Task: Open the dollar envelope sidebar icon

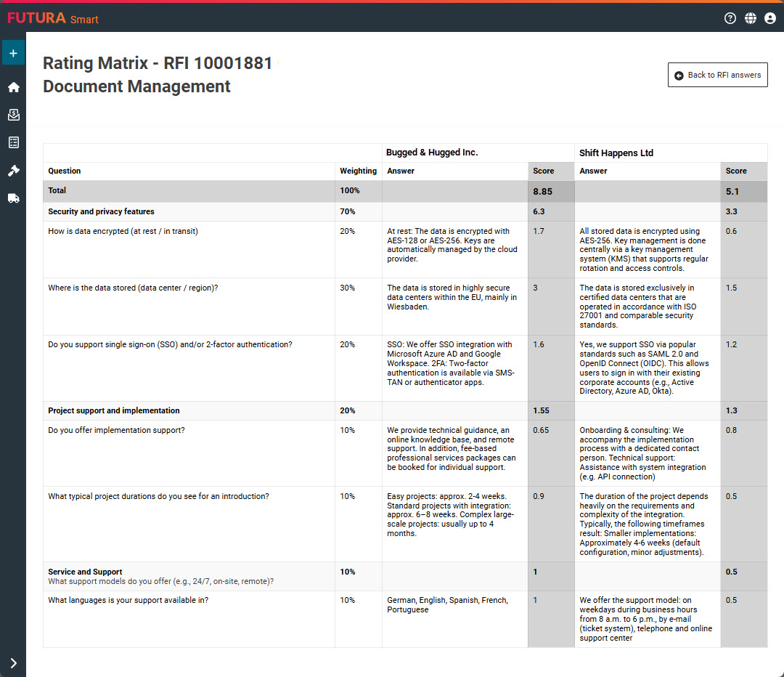Action: (x=13, y=115)
